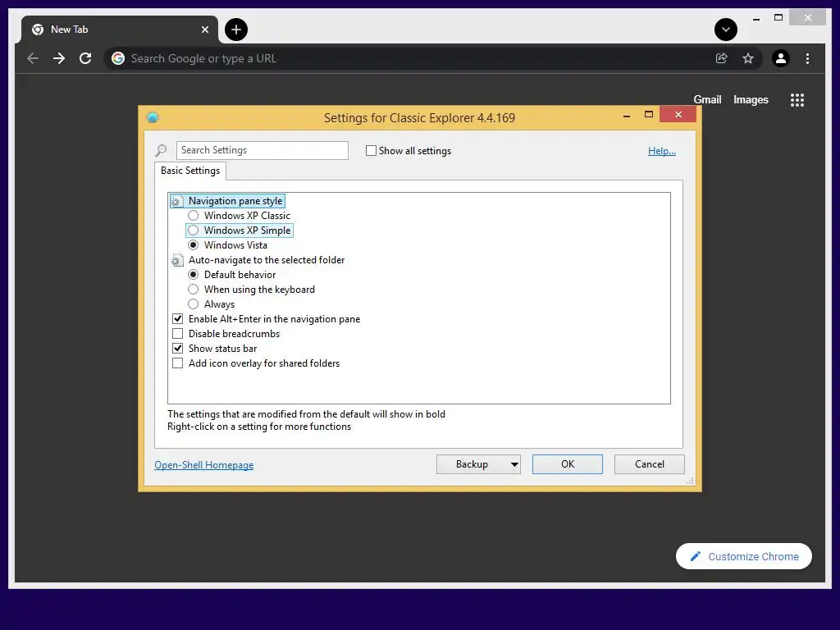Image resolution: width=840 pixels, height=630 pixels.
Task: Open the tab search dropdown arrow in Chrome
Action: [x=726, y=30]
